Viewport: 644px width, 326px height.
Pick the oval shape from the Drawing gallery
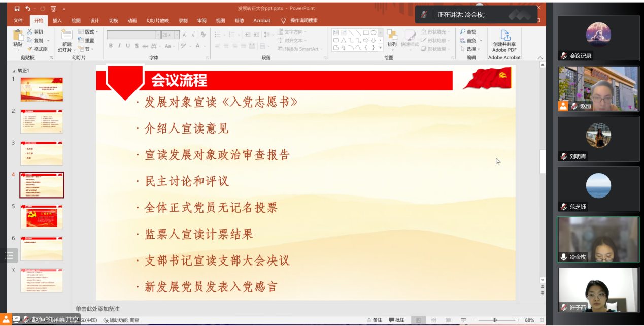tap(375, 32)
